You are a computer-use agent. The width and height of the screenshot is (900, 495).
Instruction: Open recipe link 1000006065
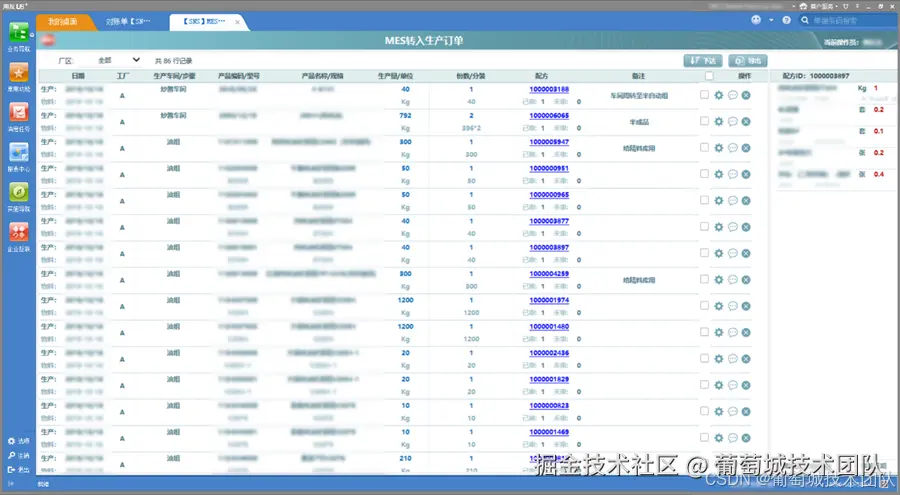point(549,116)
